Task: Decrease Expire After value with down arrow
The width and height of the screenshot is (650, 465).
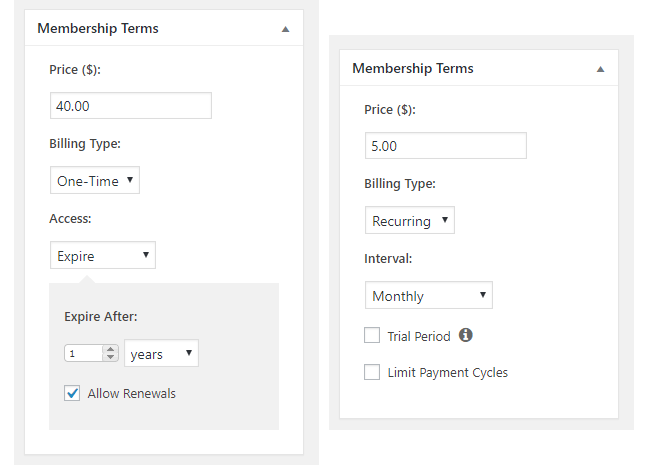Action: point(110,357)
